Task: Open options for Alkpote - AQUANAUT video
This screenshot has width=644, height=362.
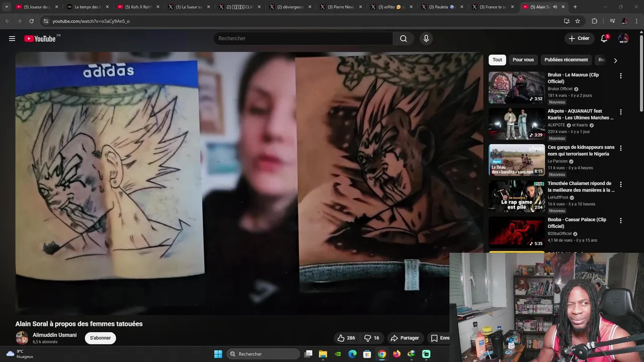Action: (x=620, y=112)
